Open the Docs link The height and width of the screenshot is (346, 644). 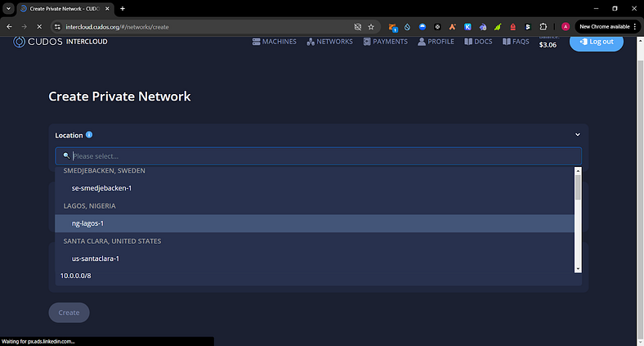[x=478, y=42]
